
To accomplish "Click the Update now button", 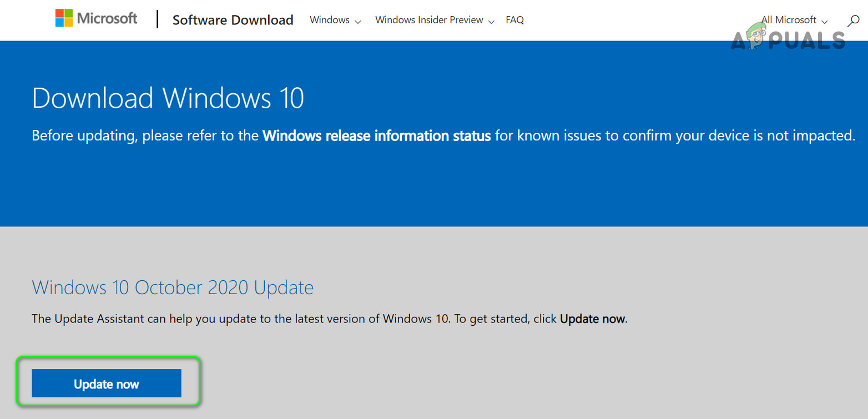I will click(x=107, y=383).
